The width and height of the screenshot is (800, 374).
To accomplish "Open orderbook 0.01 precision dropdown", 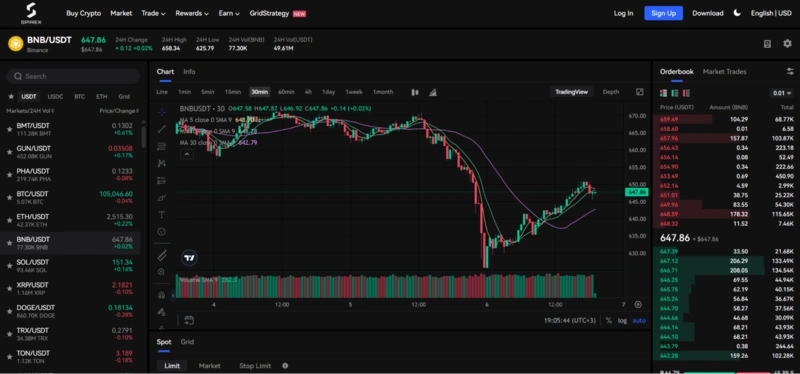I will tap(782, 93).
